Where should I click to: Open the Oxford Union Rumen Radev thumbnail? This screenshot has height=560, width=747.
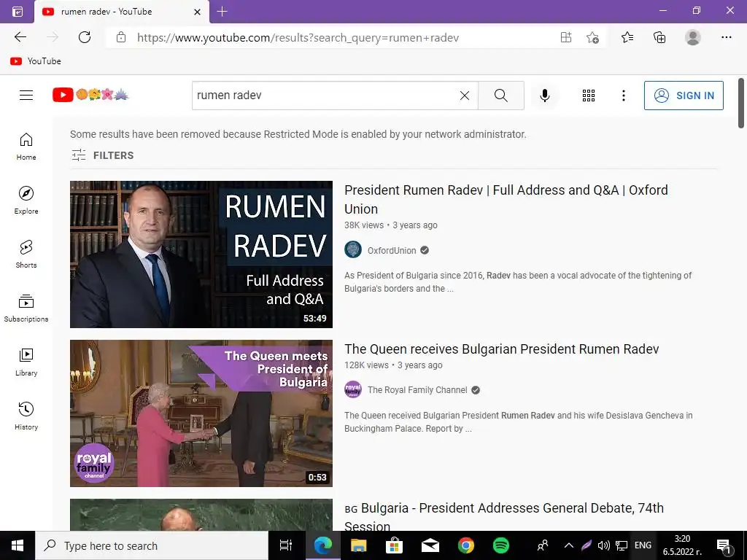click(x=201, y=254)
